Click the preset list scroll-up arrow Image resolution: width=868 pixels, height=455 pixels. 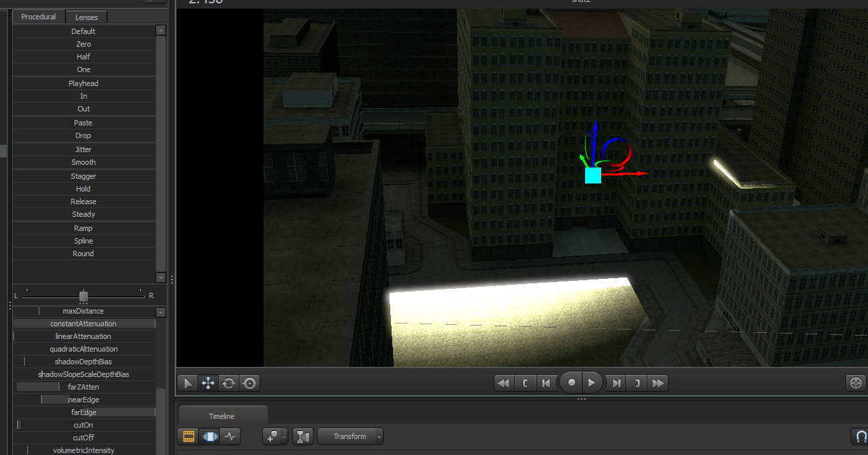tap(160, 30)
